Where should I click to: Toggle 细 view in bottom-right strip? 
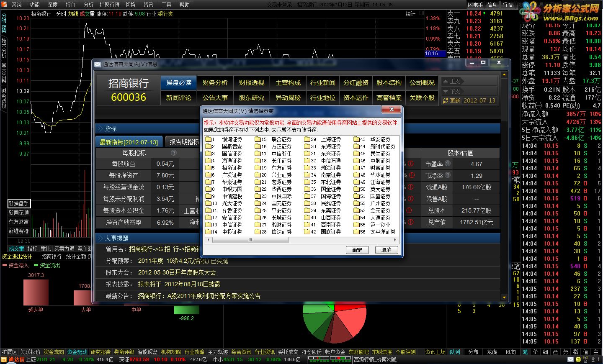tap(546, 352)
